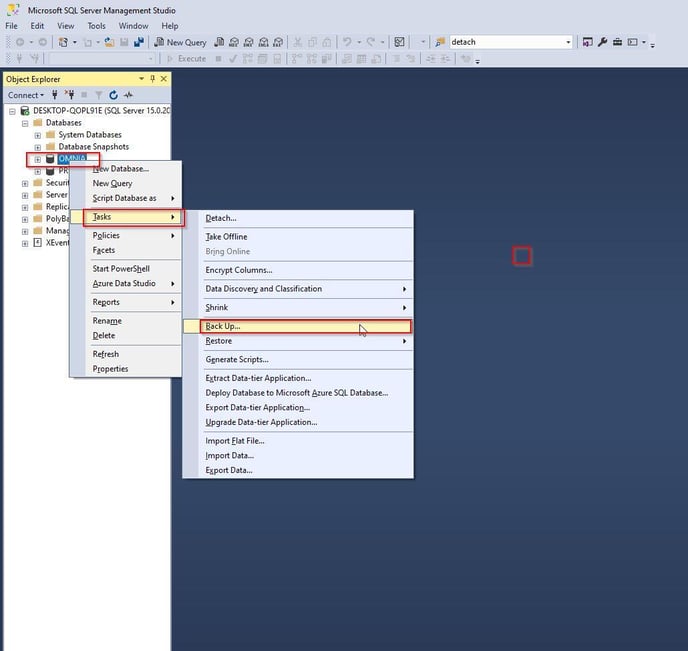This screenshot has width=688, height=651.
Task: Click the New Project toolbar icon
Action: (x=63, y=42)
